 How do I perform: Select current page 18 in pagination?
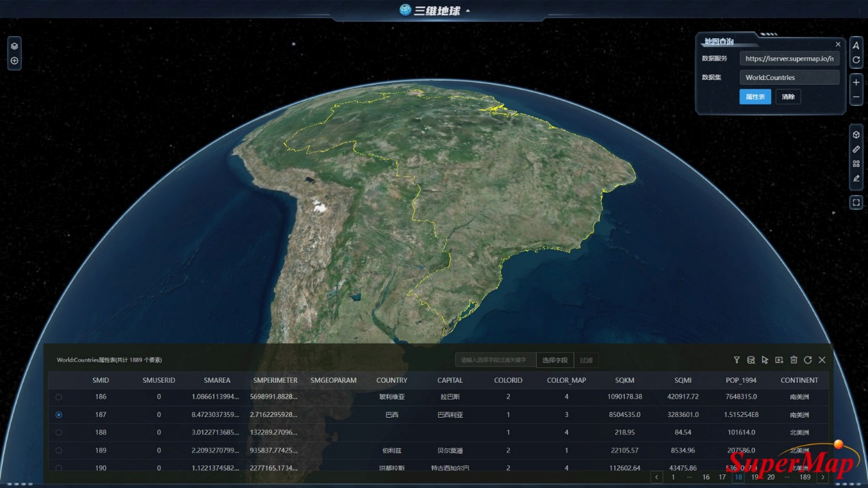738,477
